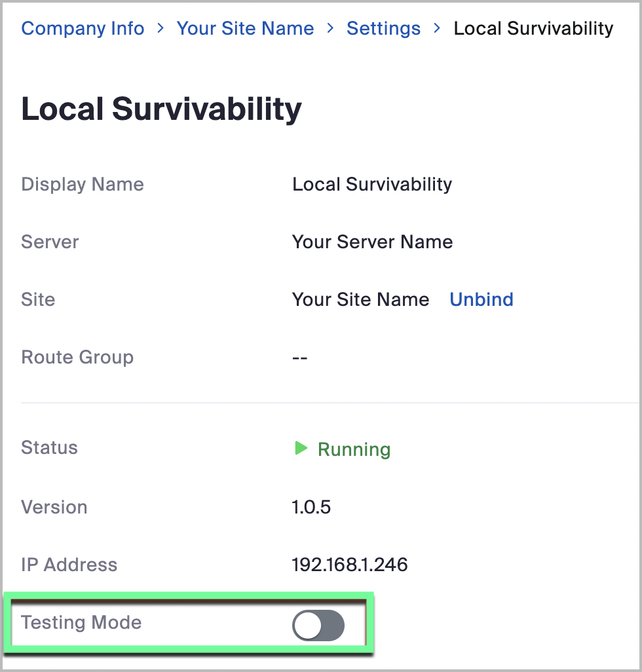Unbind the site from the server
The width and height of the screenshot is (642, 672).
[481, 299]
